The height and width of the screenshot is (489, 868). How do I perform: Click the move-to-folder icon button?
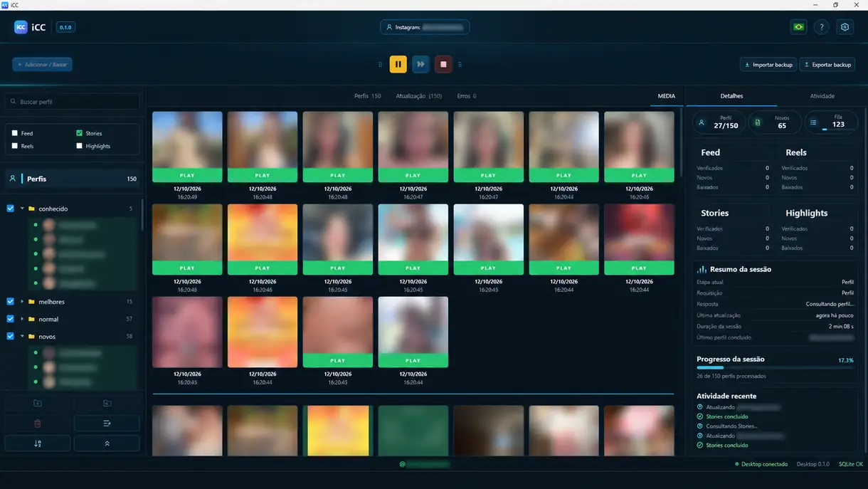tap(107, 403)
